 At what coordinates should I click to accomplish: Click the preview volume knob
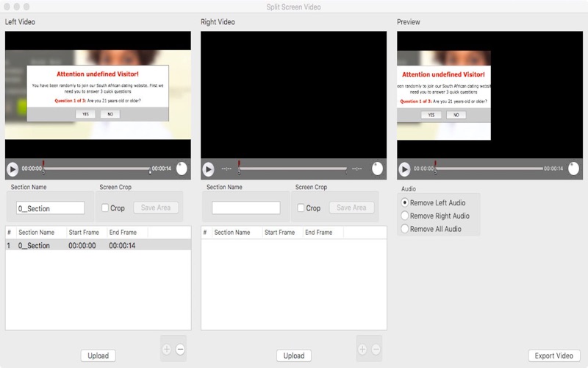pyautogui.click(x=573, y=169)
